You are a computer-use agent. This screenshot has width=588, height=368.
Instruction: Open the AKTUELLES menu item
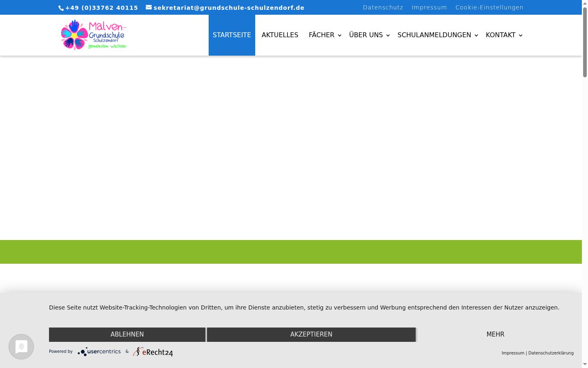click(280, 35)
